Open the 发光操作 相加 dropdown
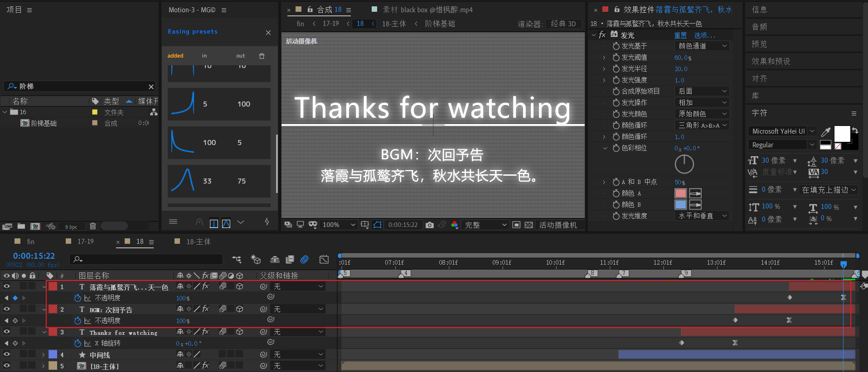Viewport: 868px width, 372px height. coord(702,102)
